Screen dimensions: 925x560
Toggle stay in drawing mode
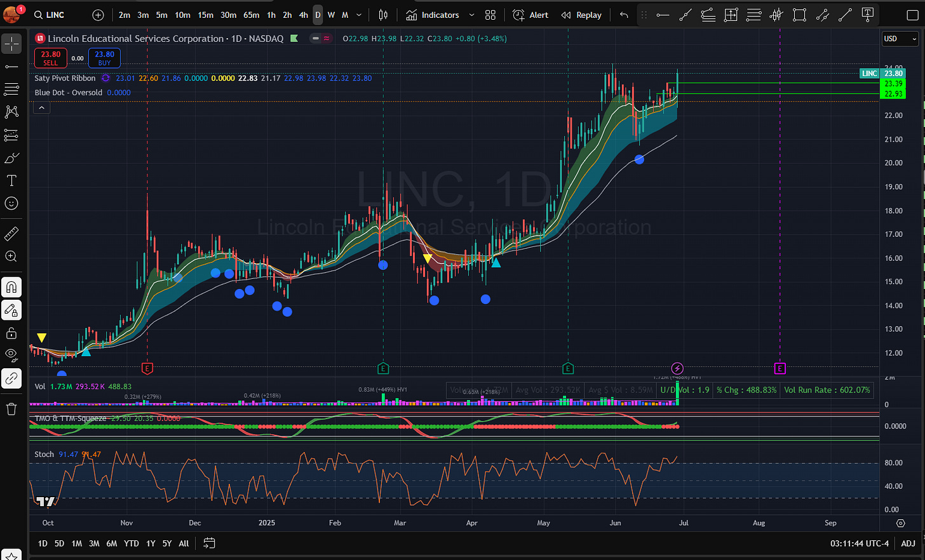pos(11,310)
